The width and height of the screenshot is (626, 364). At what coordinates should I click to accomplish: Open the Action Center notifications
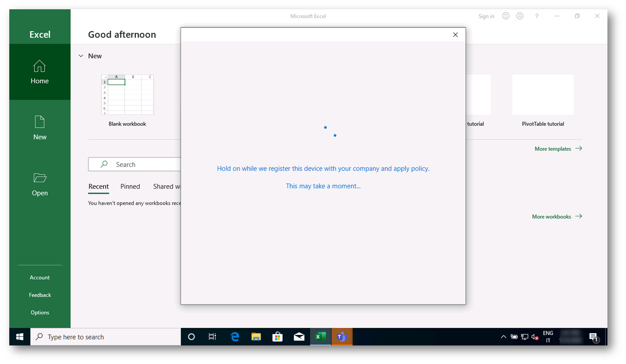(594, 337)
